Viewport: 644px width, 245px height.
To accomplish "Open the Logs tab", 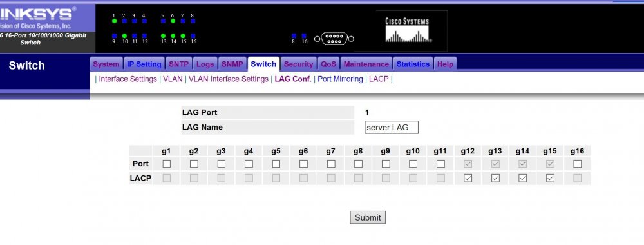I will click(x=205, y=64).
